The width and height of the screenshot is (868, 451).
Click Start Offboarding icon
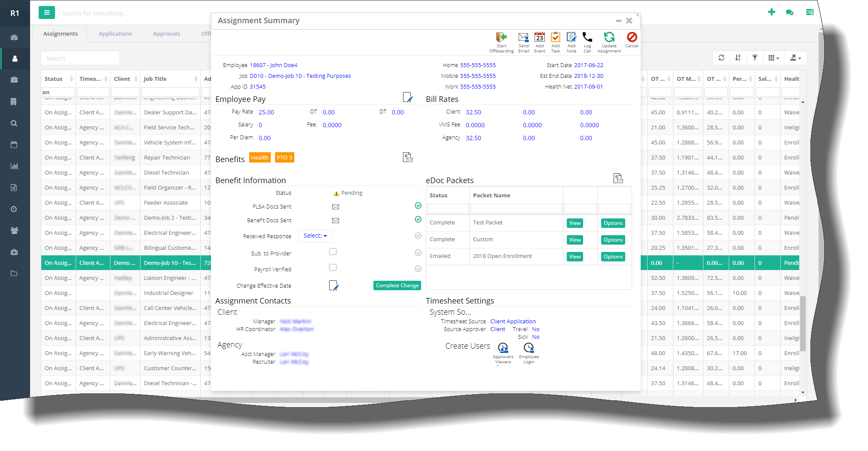point(501,37)
